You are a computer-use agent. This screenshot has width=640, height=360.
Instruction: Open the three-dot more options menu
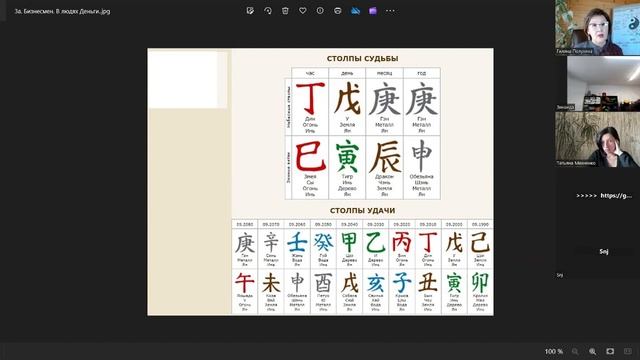[390, 11]
